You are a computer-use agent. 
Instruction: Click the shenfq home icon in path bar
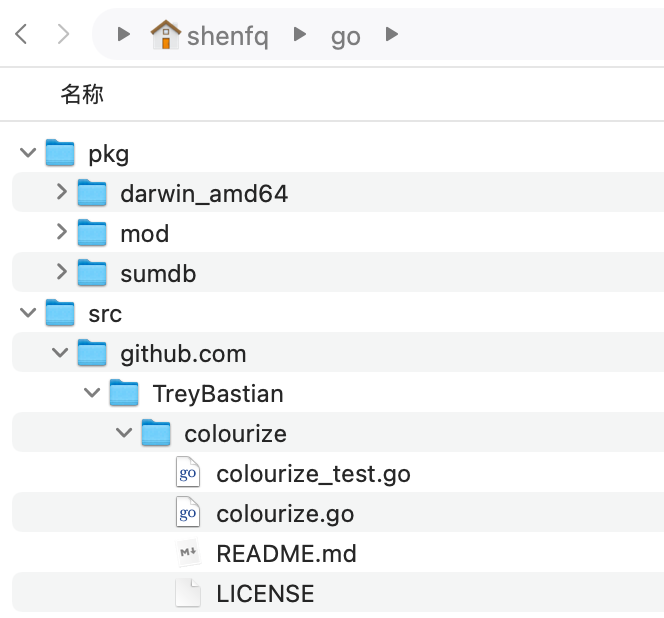pos(165,36)
